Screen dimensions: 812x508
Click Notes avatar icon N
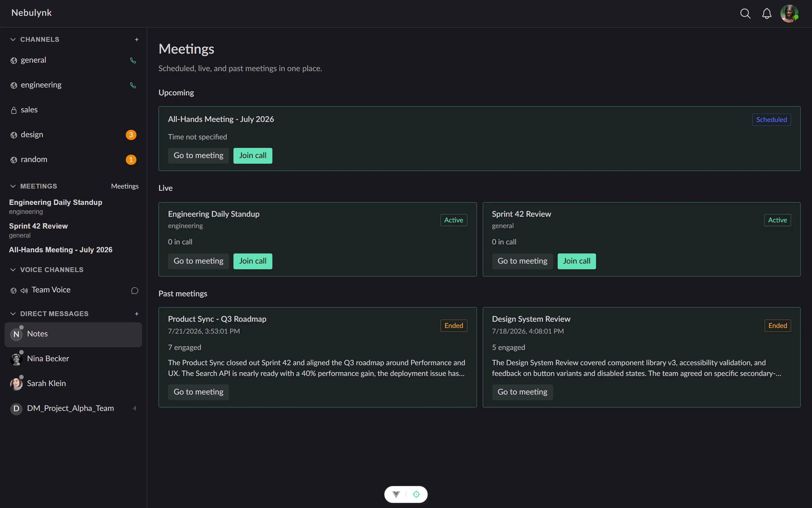coord(16,334)
